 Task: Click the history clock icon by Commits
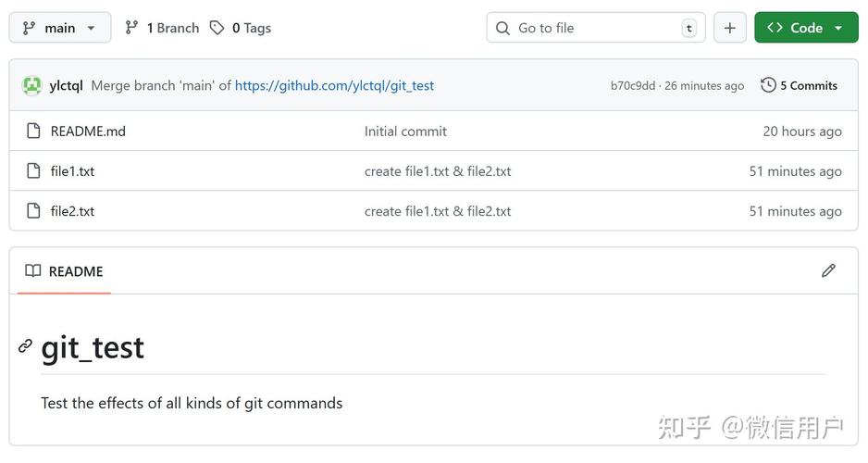(768, 85)
